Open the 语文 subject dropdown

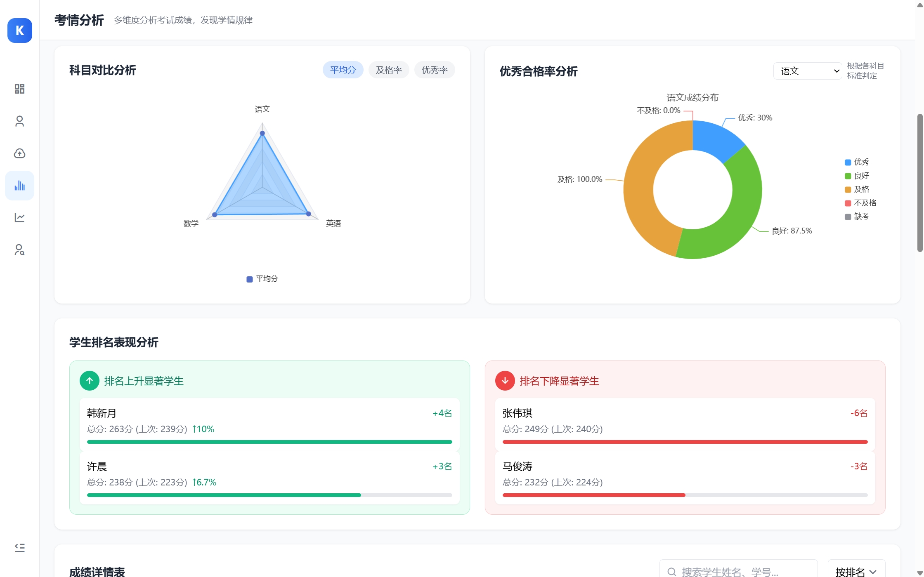pyautogui.click(x=807, y=71)
